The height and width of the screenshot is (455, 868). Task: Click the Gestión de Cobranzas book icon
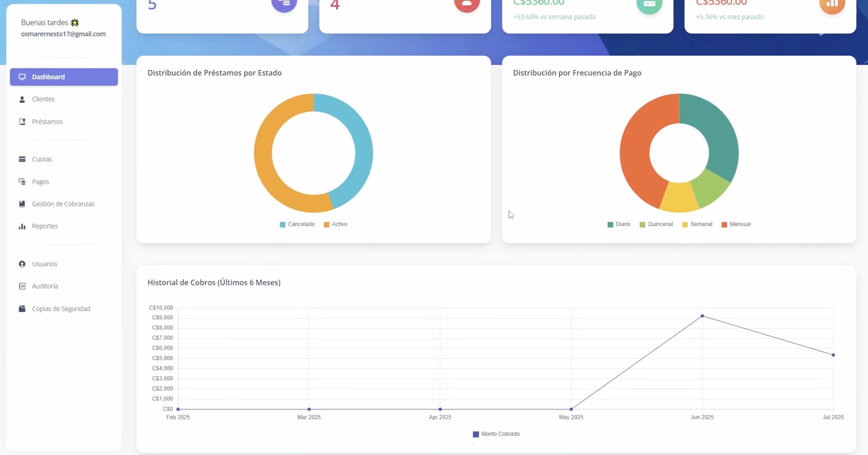tap(22, 204)
